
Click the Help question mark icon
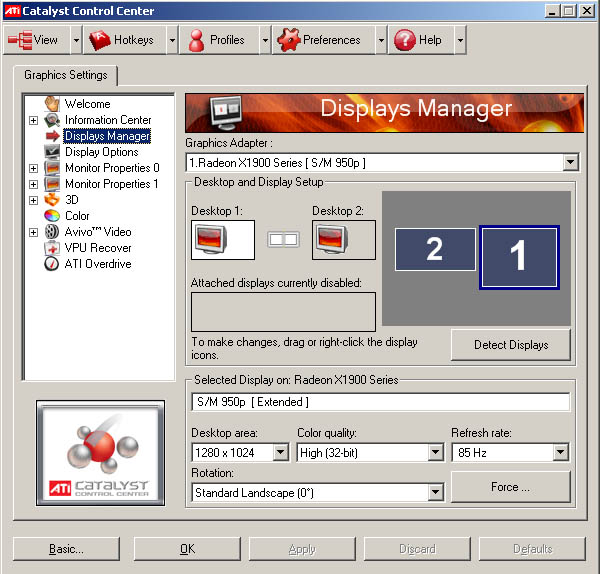click(405, 40)
